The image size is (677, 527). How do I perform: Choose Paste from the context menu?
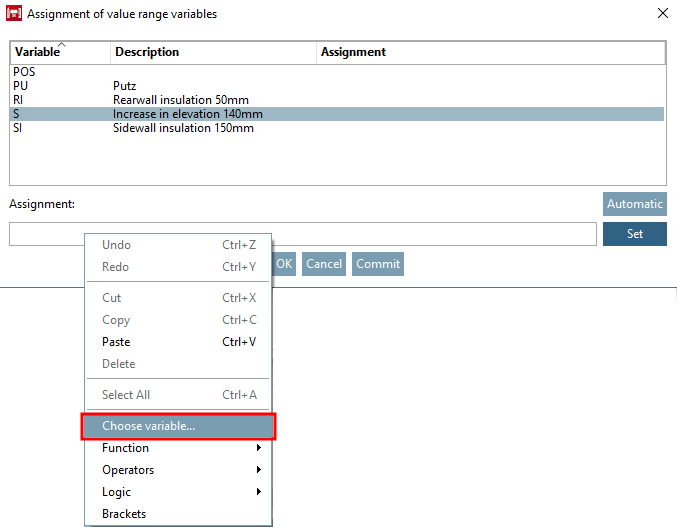point(116,342)
